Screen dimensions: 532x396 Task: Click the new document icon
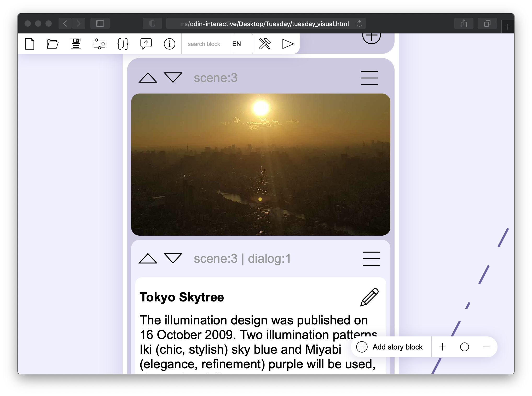tap(30, 44)
